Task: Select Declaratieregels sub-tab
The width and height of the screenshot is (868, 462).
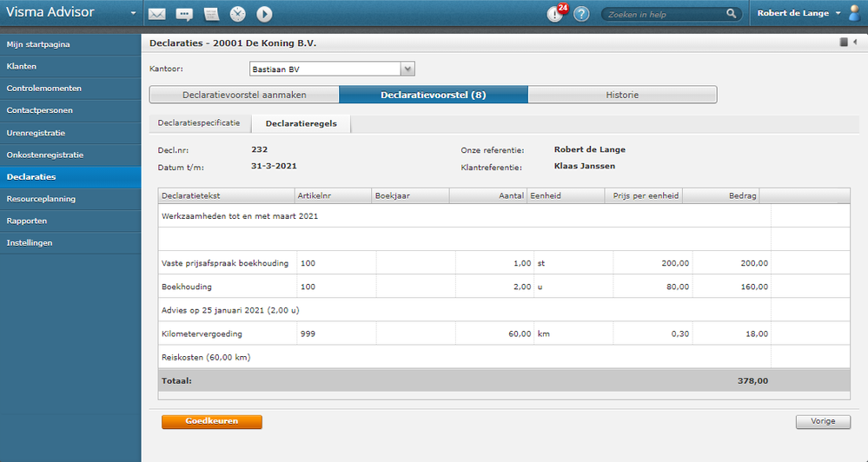Action: click(x=301, y=124)
